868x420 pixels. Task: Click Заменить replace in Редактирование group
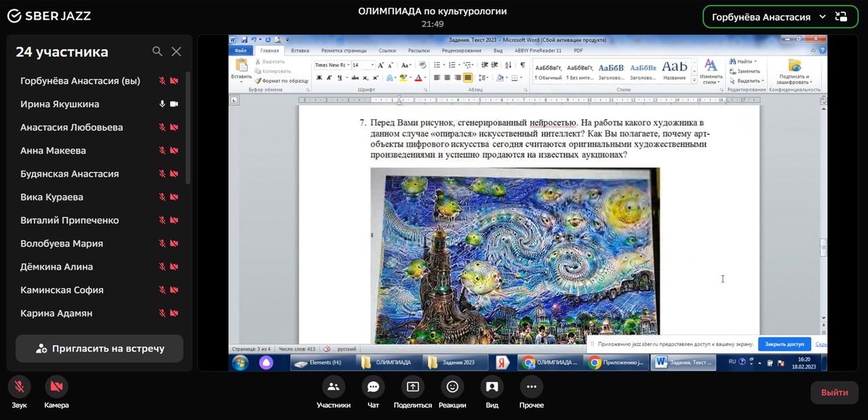tap(745, 71)
